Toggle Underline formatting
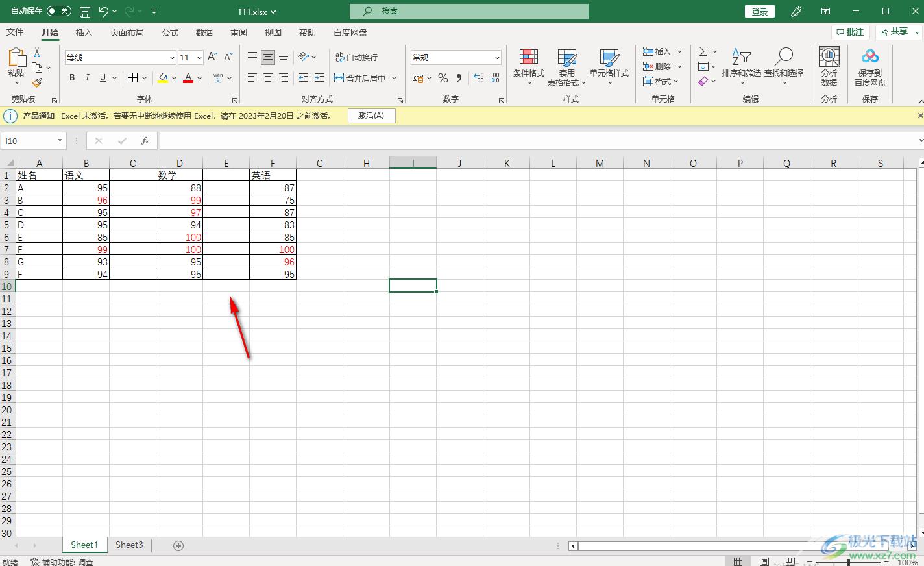The height and width of the screenshot is (566, 924). pos(103,78)
